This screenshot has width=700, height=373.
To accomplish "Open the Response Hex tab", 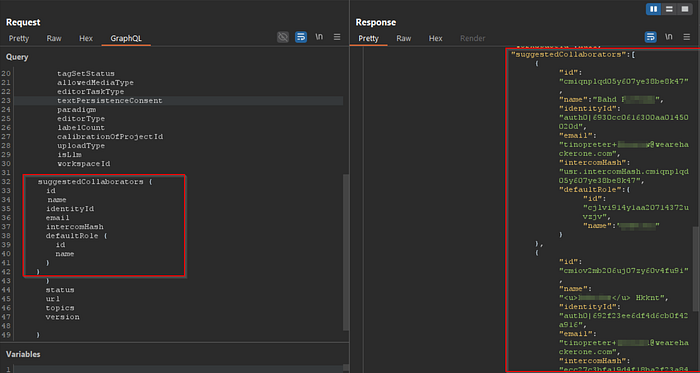I will (x=436, y=38).
